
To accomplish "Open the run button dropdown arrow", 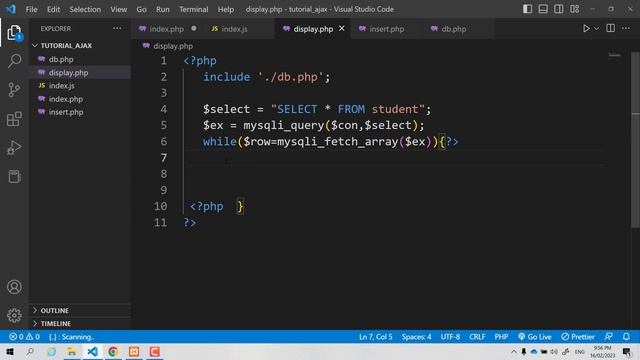I will 596,29.
